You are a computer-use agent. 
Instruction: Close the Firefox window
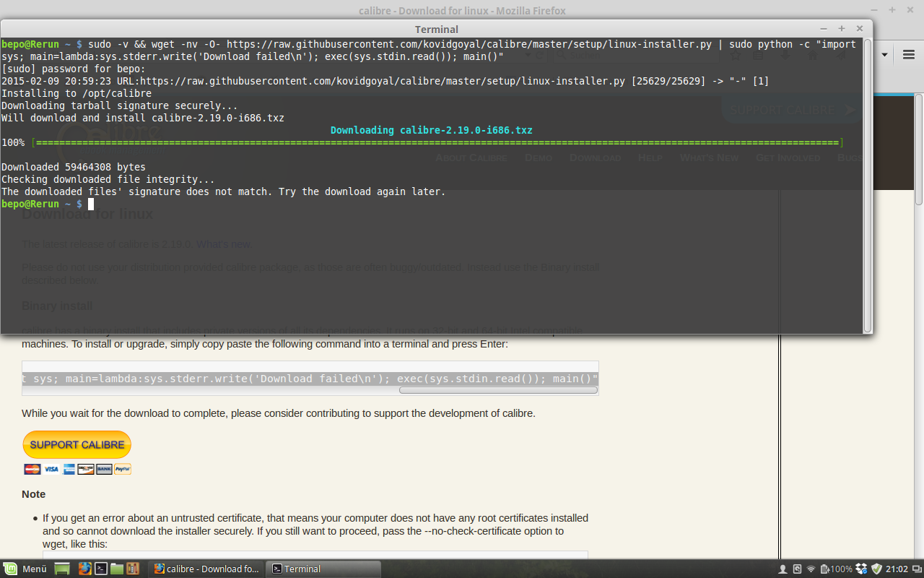click(x=910, y=10)
